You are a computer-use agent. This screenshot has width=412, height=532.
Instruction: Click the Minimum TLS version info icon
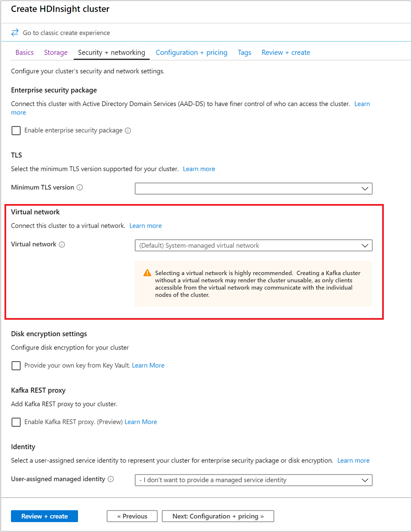(80, 188)
